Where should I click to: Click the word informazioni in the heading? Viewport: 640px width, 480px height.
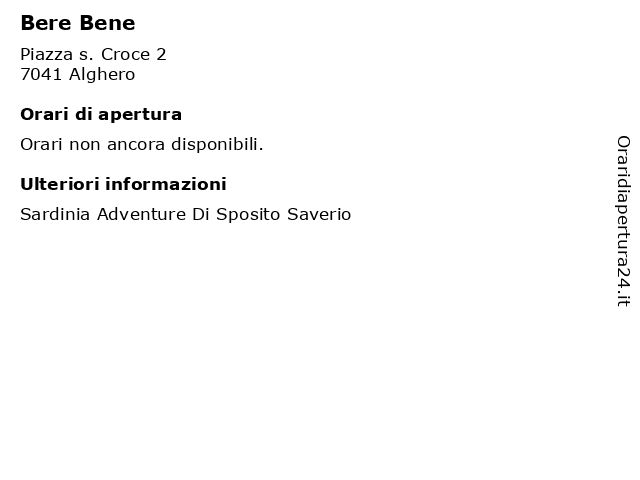(166, 184)
